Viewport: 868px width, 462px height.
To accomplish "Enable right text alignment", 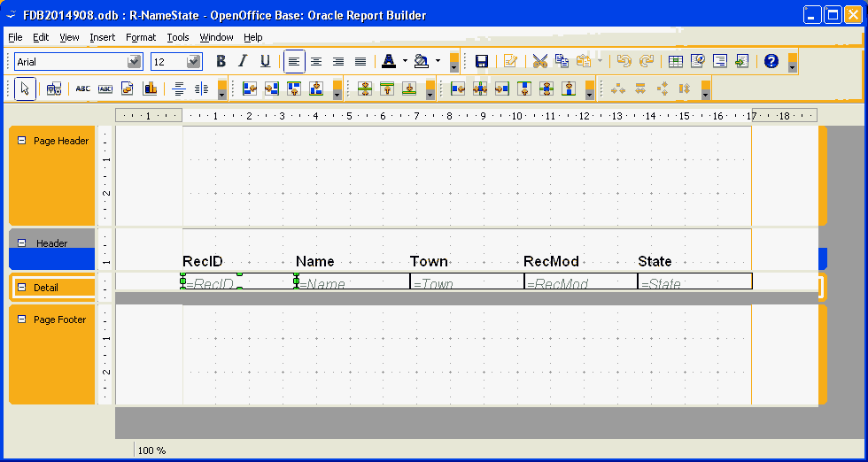I will 338,61.
